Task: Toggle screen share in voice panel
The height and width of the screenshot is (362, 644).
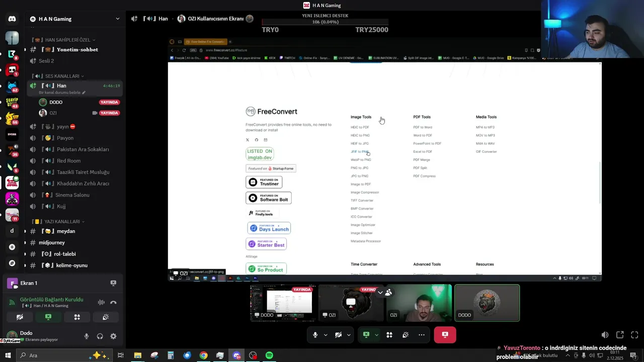Action: click(48, 317)
